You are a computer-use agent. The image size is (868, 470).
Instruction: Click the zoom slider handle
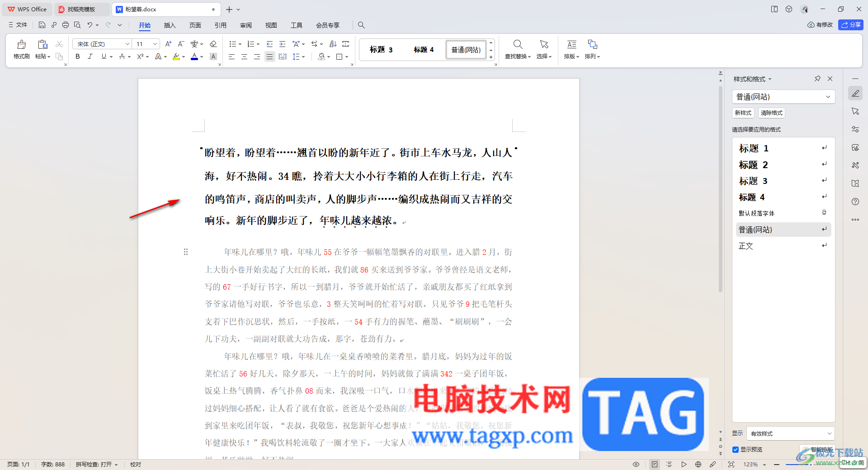click(811, 465)
